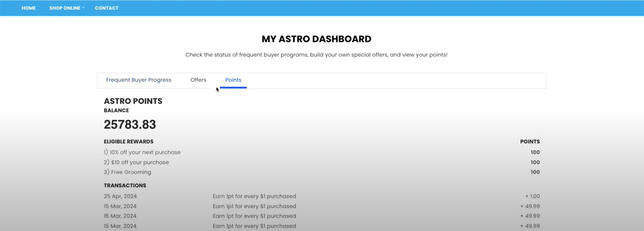The width and height of the screenshot is (644, 231).
Task: Select the Offers tab
Action: (x=198, y=80)
